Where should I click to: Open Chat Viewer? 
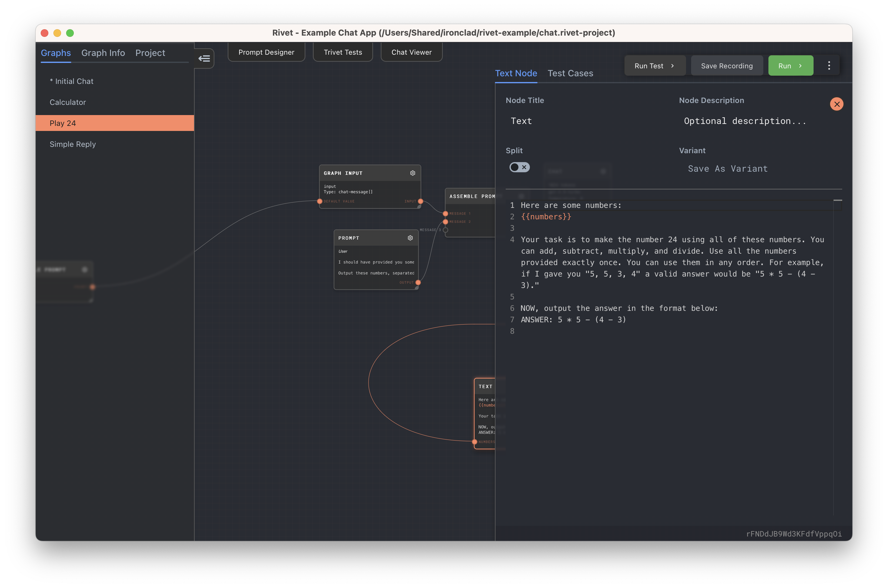click(412, 52)
